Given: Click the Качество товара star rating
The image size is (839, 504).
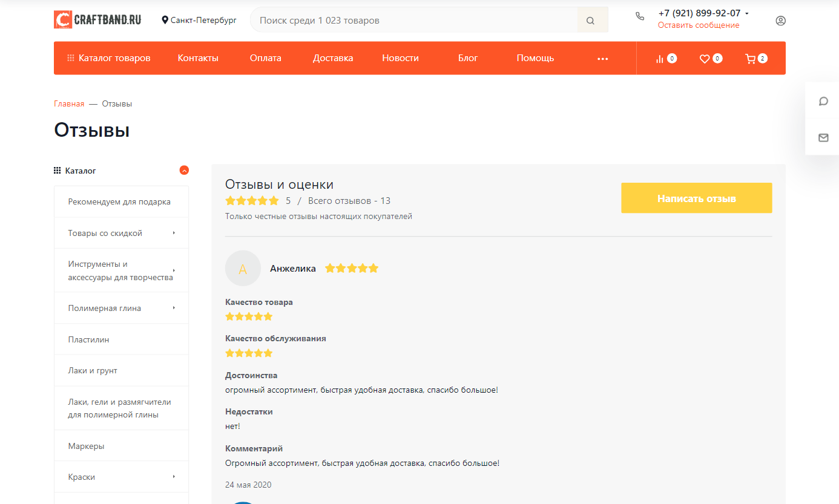Looking at the screenshot, I should tap(249, 316).
